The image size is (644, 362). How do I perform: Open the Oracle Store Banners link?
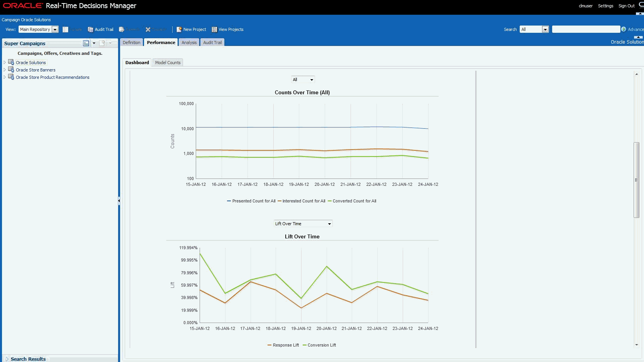(x=36, y=70)
